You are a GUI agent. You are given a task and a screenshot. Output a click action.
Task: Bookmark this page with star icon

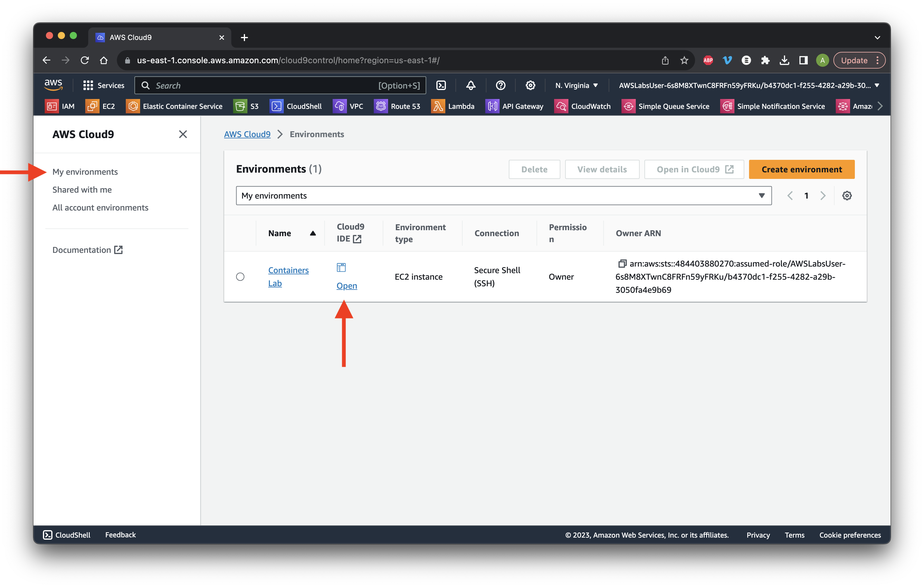point(684,60)
